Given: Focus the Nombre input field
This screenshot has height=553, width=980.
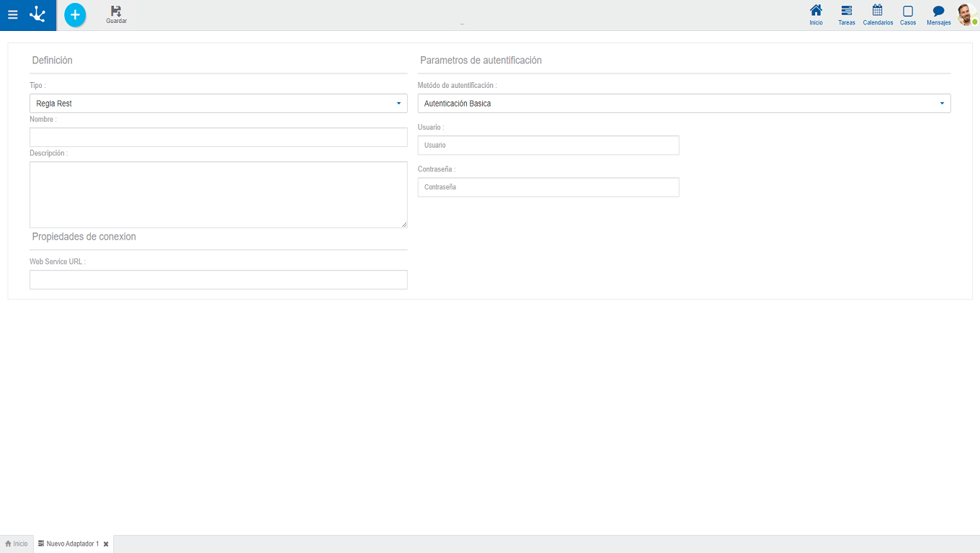Looking at the screenshot, I should (218, 137).
